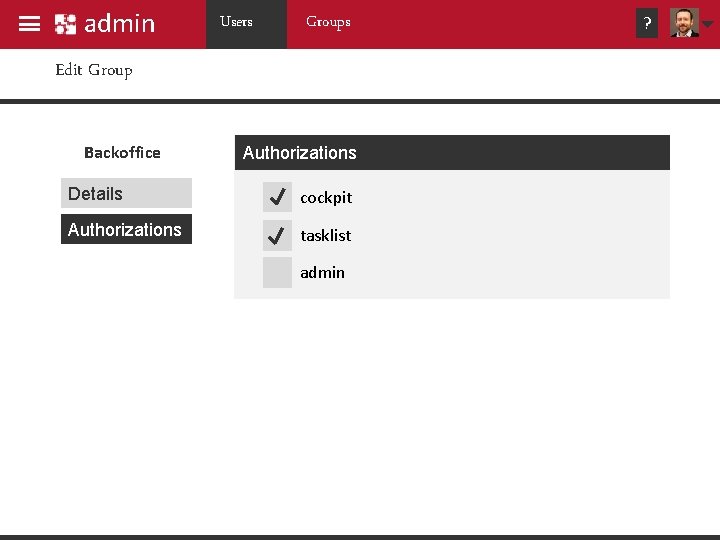Uncheck the cockpit authorization checkbox

point(277,197)
